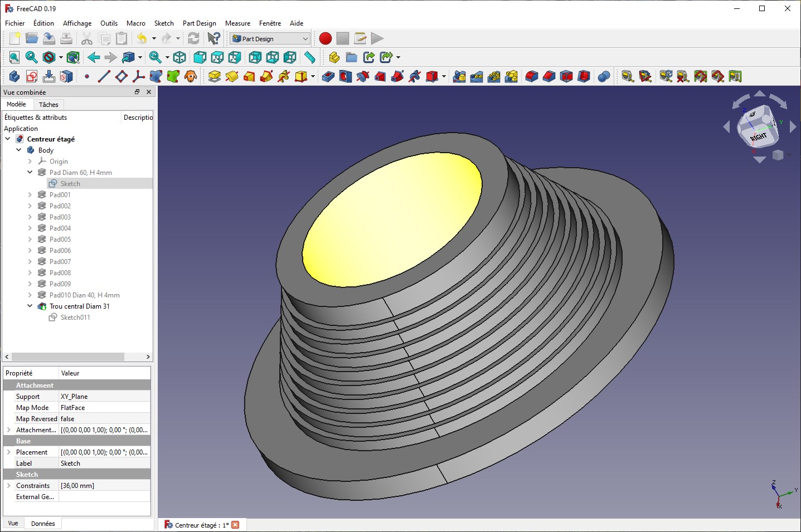Select the Chamfer tool
This screenshot has height=532, width=801.
[x=549, y=76]
